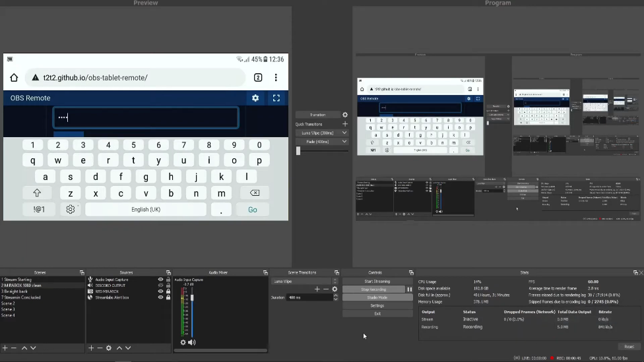Add a new scene with the plus icon
This screenshot has height=362, width=644.
pos(5,348)
